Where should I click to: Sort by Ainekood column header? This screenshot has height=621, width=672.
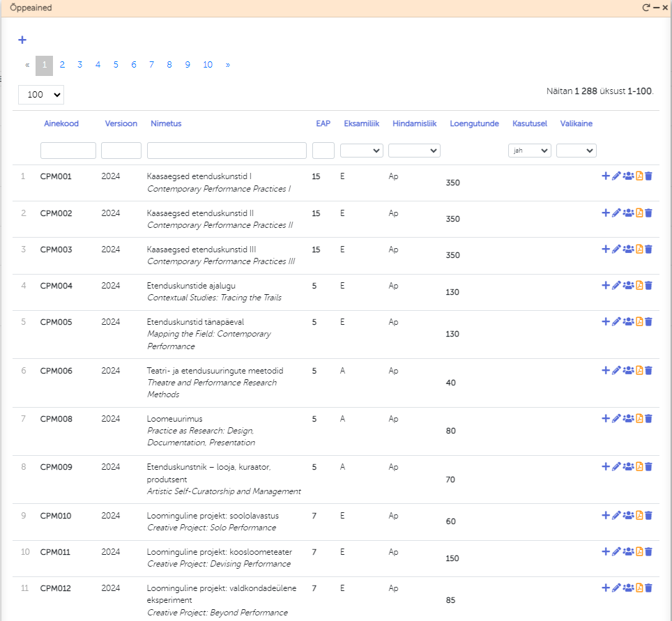[61, 123]
